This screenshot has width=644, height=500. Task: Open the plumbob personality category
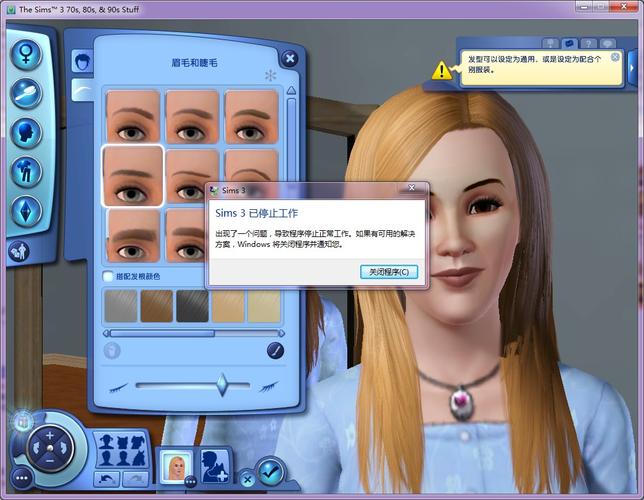(26, 211)
